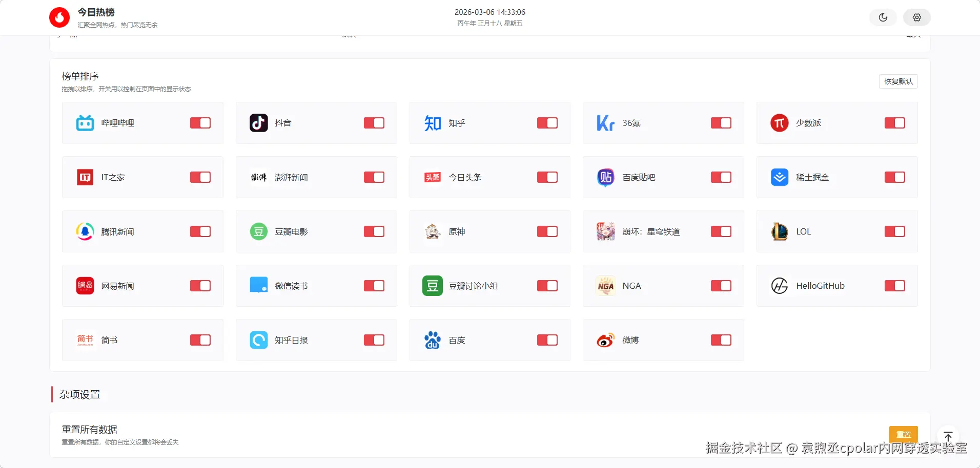Click the 豆瓣讨论小组 green square icon
This screenshot has height=468, width=980.
(x=433, y=286)
